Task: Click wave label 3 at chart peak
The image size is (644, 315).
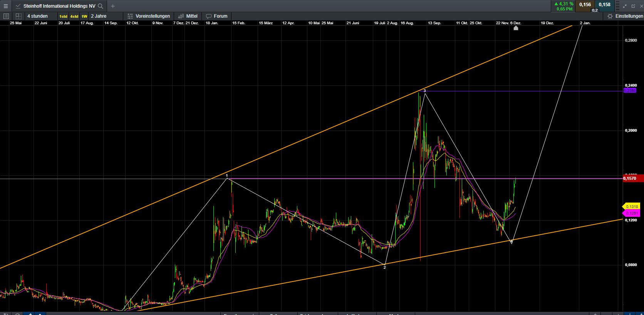Action: (x=425, y=91)
